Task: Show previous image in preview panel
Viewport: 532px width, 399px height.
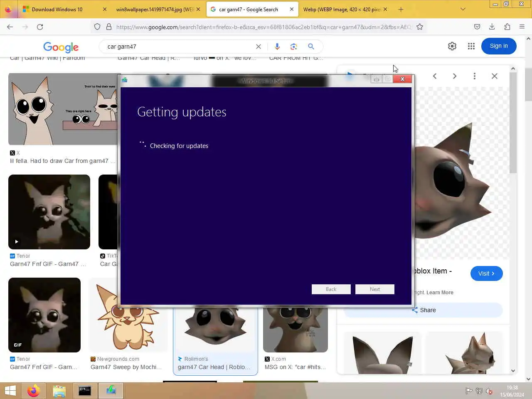Action: click(x=435, y=76)
